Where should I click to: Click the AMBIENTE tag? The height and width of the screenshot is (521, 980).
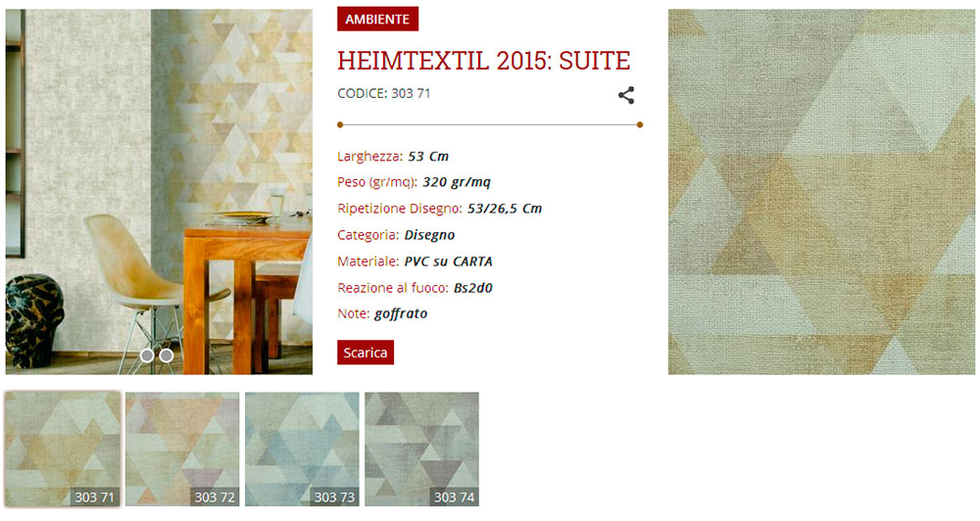point(377,20)
